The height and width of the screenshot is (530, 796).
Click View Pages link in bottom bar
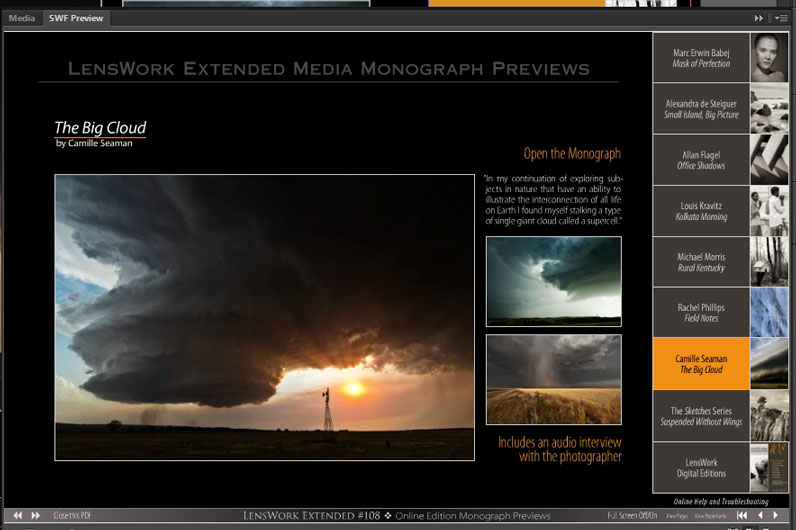click(x=677, y=516)
